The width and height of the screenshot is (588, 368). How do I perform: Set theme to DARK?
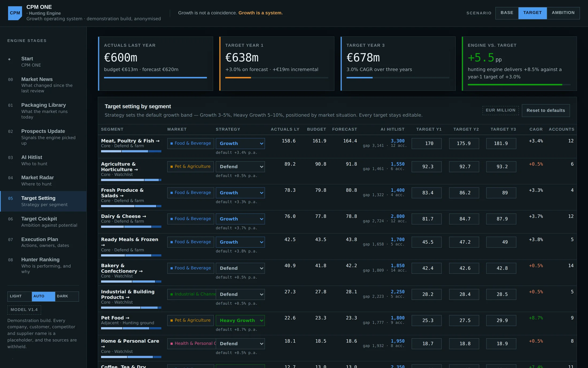pyautogui.click(x=67, y=296)
